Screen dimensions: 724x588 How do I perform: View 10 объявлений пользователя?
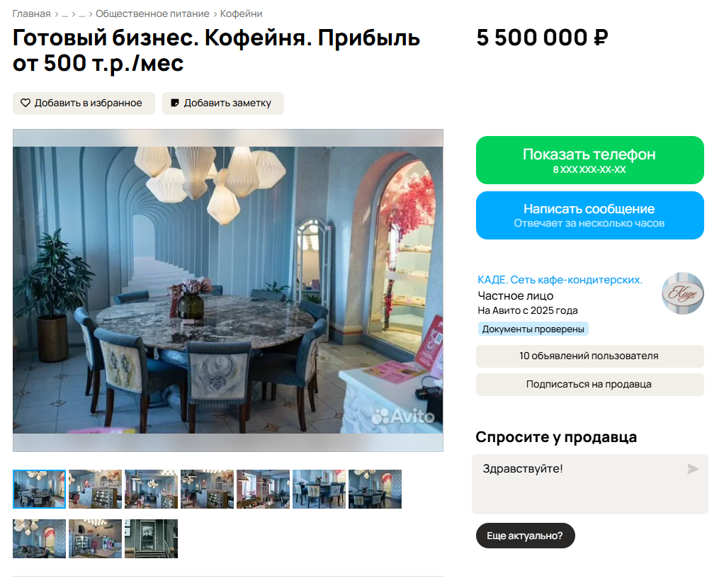pos(589,356)
